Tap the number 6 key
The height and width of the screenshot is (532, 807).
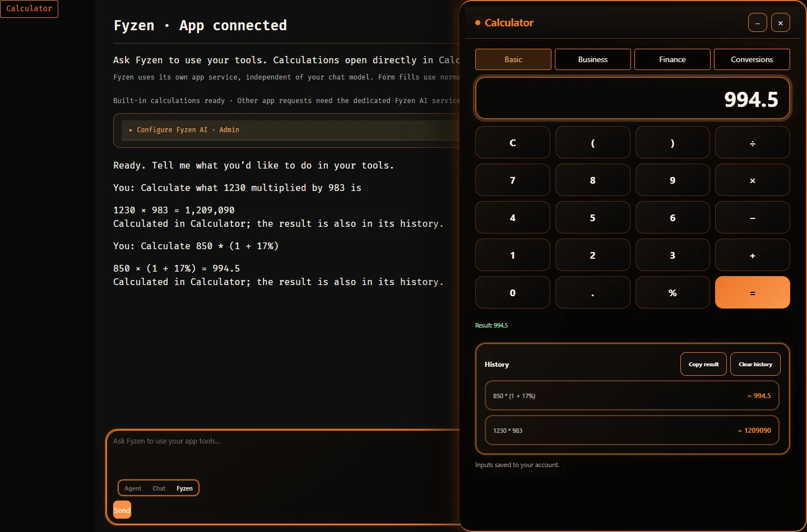[672, 218]
